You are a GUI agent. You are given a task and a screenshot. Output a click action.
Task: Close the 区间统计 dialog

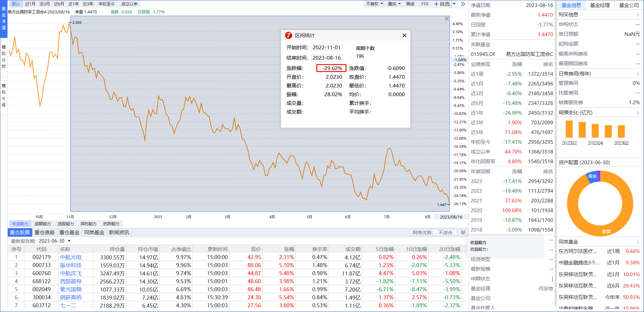pos(404,36)
